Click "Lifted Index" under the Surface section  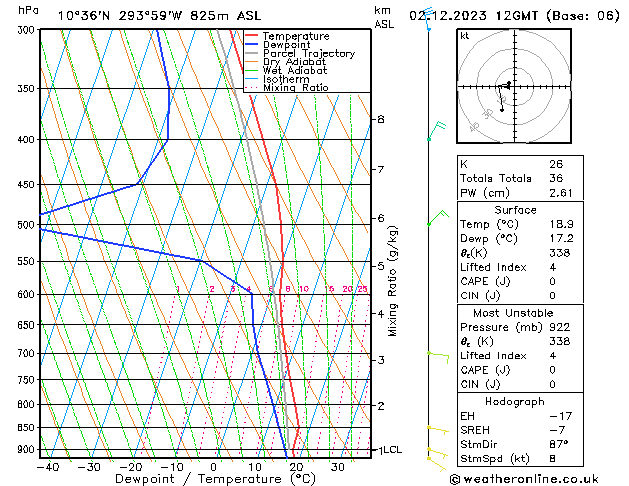(493, 267)
